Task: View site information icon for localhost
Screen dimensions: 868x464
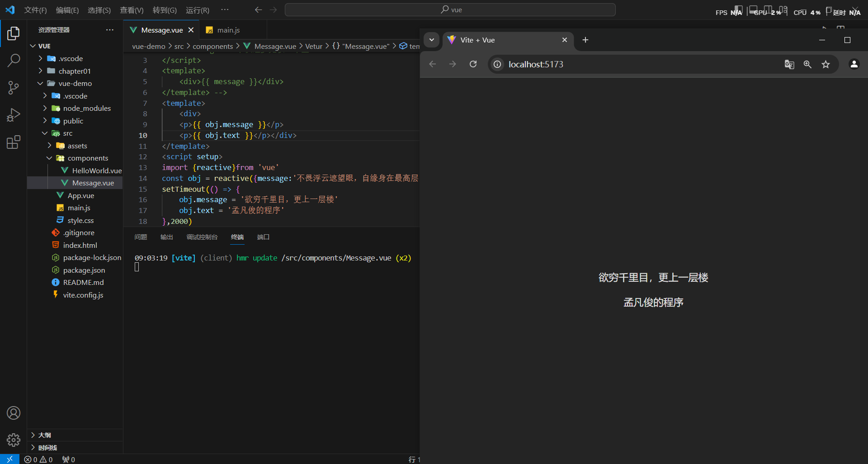Action: click(x=497, y=64)
